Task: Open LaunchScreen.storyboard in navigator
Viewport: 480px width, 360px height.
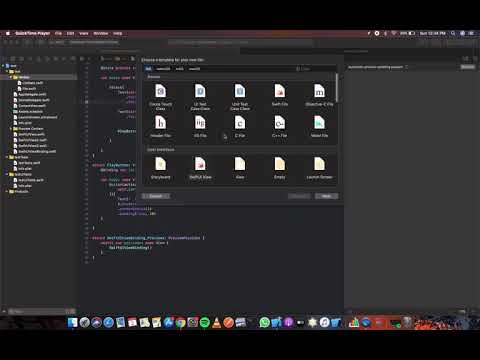Action: (35, 117)
